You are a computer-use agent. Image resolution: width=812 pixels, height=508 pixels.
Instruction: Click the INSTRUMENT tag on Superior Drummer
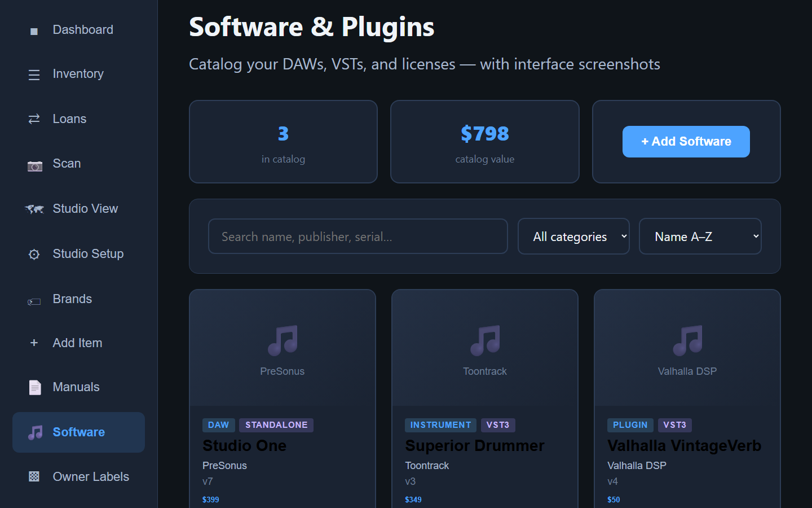(440, 425)
